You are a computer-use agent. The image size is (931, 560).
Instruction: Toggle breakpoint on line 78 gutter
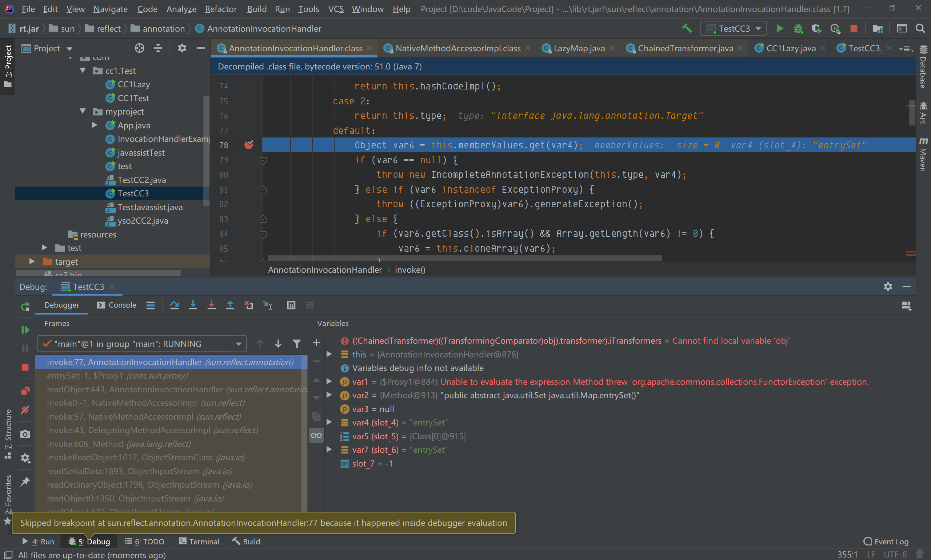[249, 145]
